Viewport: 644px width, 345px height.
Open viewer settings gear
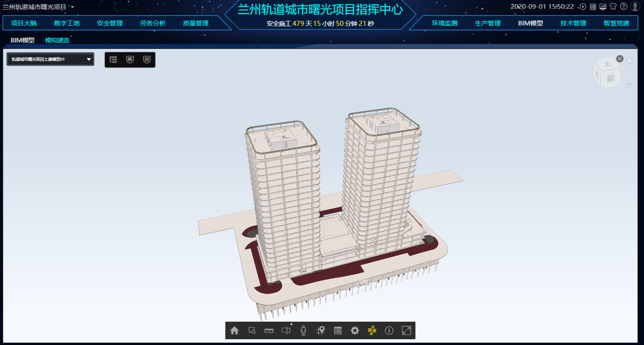pyautogui.click(x=355, y=330)
